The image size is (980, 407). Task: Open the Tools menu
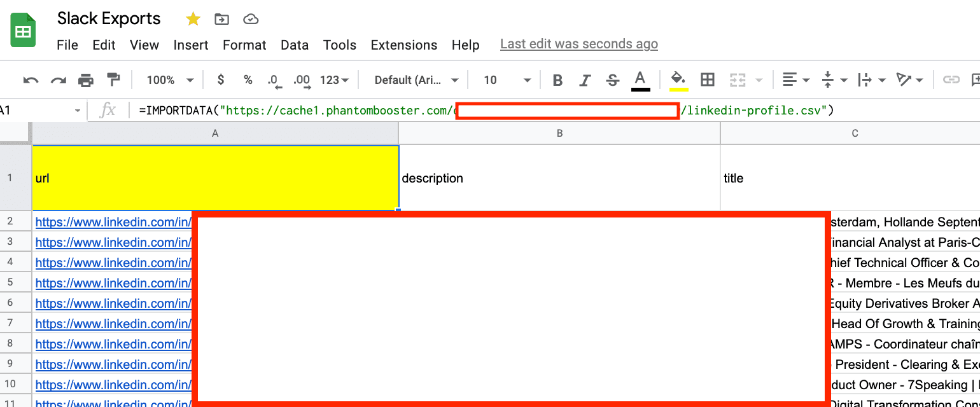[340, 45]
